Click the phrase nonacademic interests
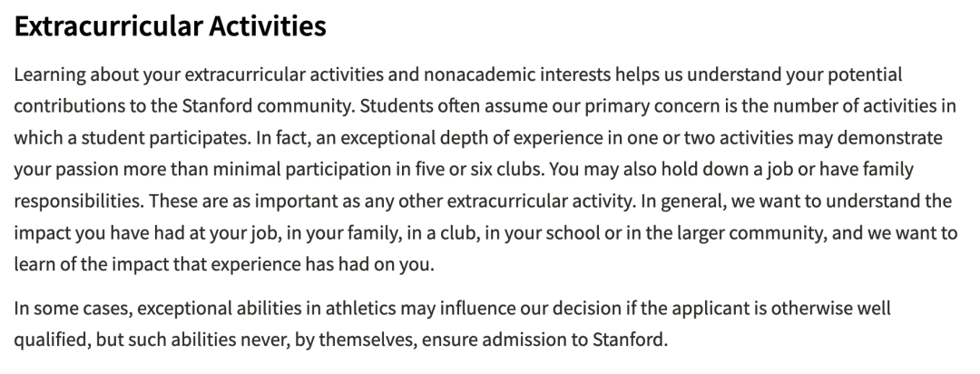 (517, 74)
